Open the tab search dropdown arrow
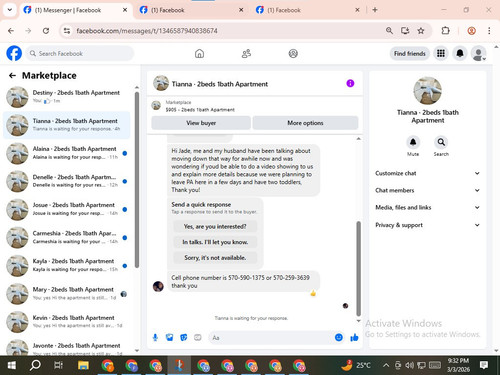The image size is (500, 375). tap(10, 10)
